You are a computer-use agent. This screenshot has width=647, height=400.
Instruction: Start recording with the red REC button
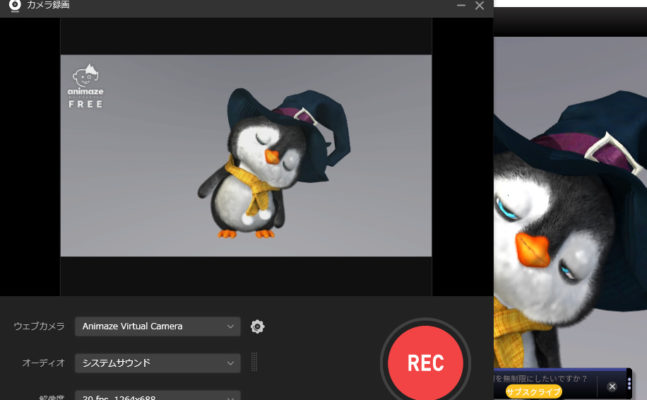tap(425, 362)
